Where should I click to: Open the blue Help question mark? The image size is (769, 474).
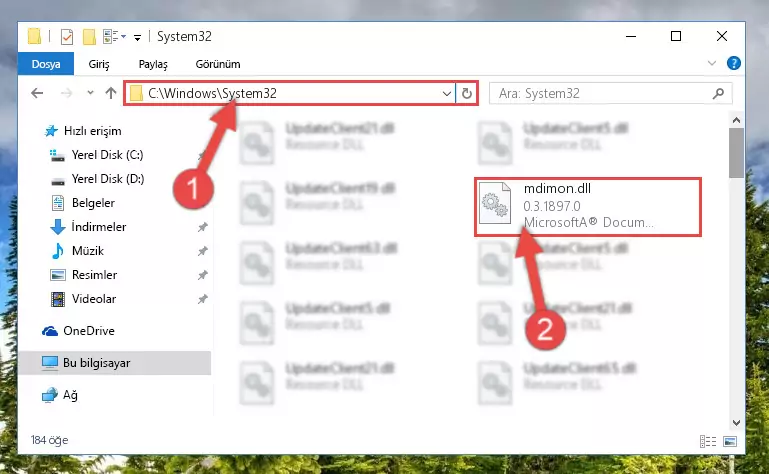tap(734, 63)
